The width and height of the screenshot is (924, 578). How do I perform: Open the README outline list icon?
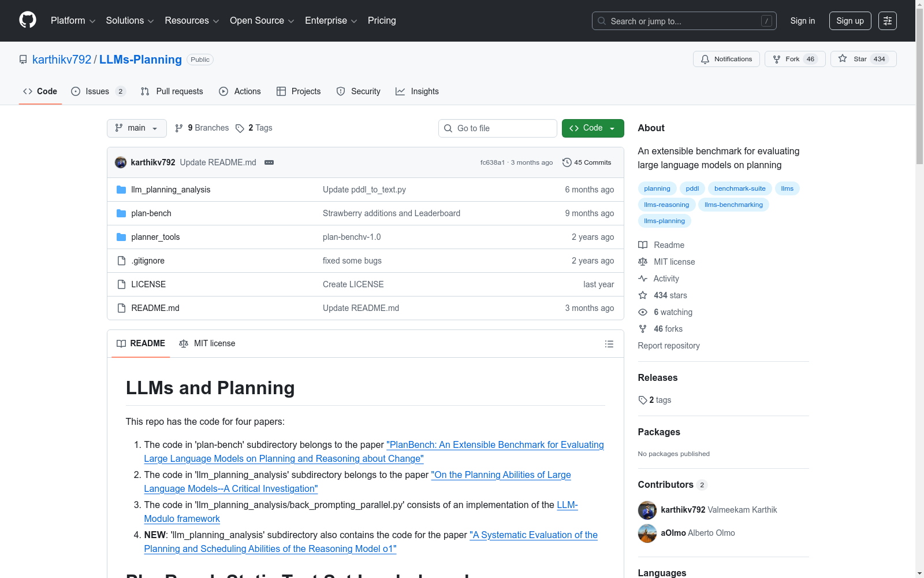609,344
